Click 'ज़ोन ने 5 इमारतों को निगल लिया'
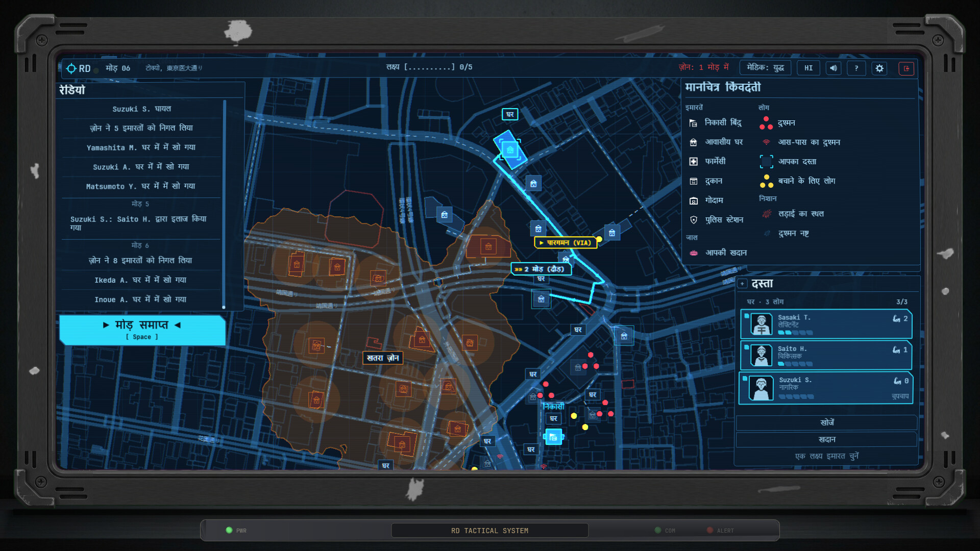 [x=142, y=128]
